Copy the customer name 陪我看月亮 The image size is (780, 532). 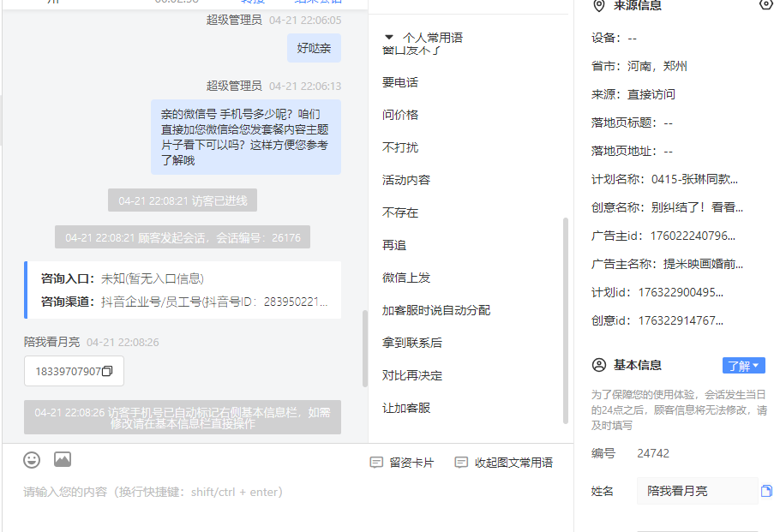766,491
